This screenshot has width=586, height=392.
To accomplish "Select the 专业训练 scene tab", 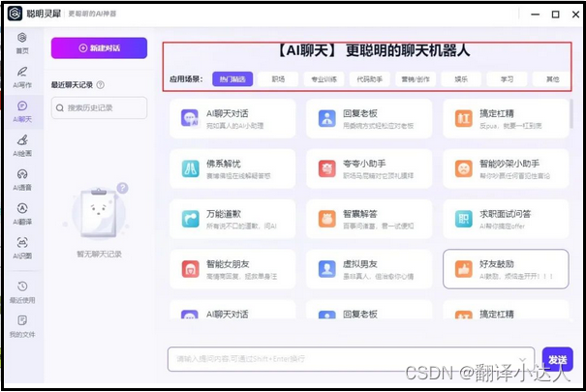I will 324,79.
